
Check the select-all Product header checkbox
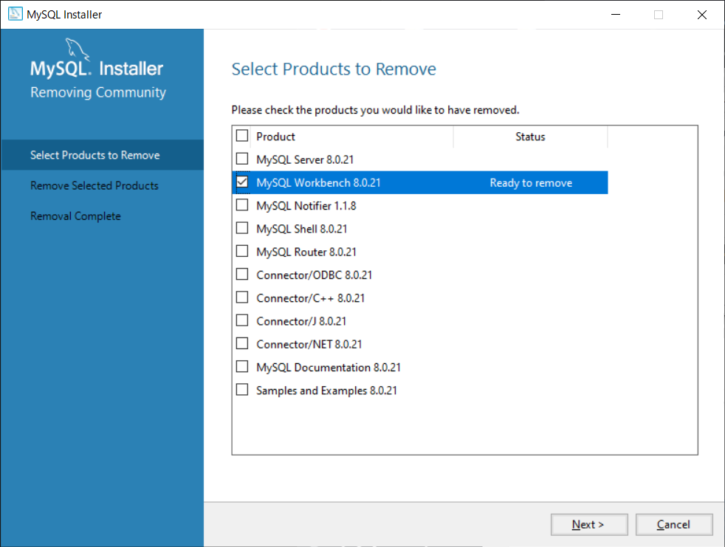[x=242, y=136]
